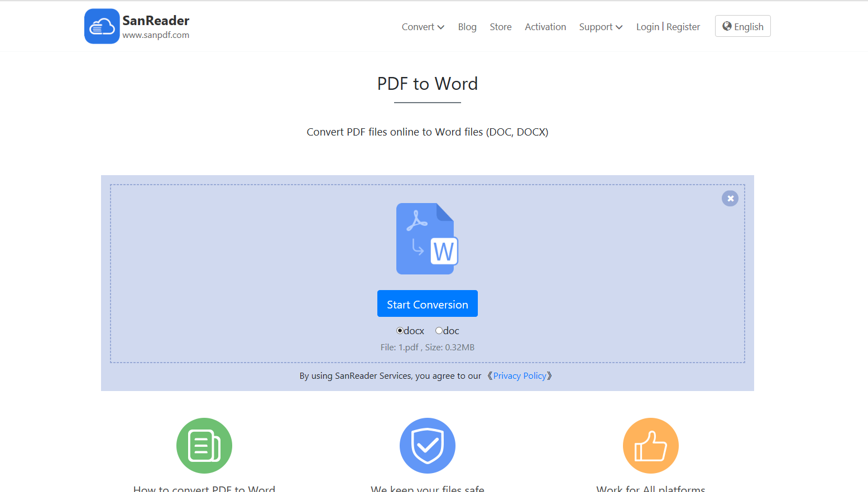Click the Login link
Screen dimensions: 868x492
click(x=648, y=26)
